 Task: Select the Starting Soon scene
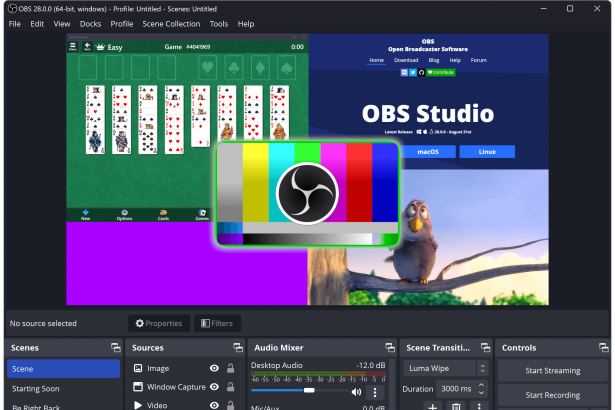coord(36,388)
